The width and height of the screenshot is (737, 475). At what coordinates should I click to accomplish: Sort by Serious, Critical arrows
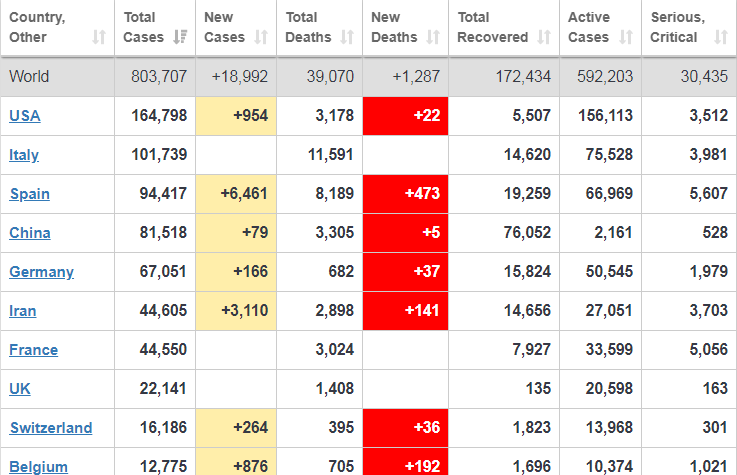(x=721, y=37)
